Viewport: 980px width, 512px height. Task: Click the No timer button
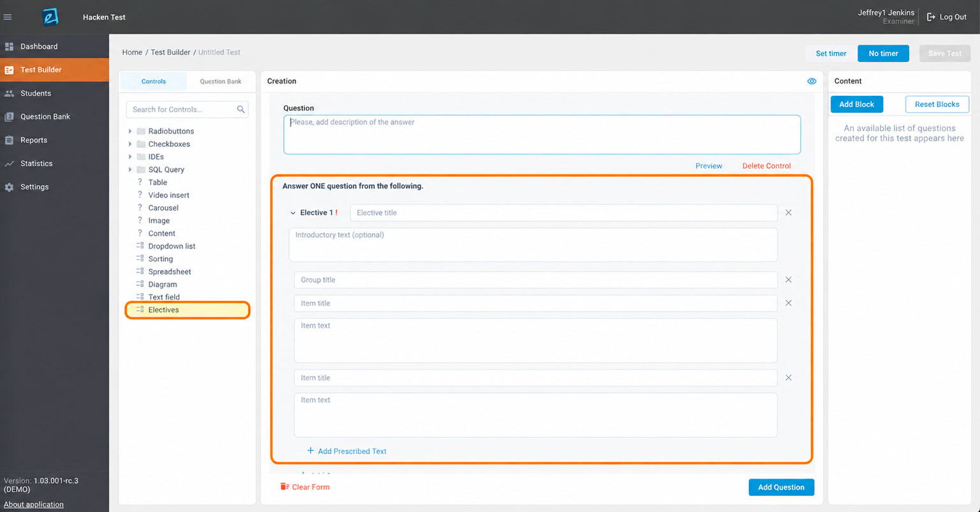point(883,54)
